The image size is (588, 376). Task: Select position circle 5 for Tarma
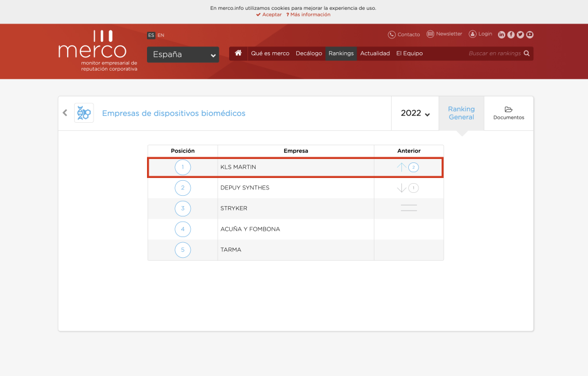click(x=183, y=250)
